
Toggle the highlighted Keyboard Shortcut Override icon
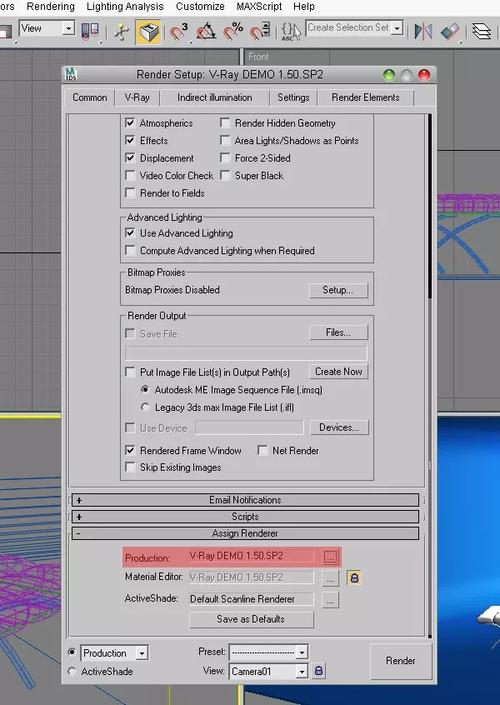click(x=148, y=32)
